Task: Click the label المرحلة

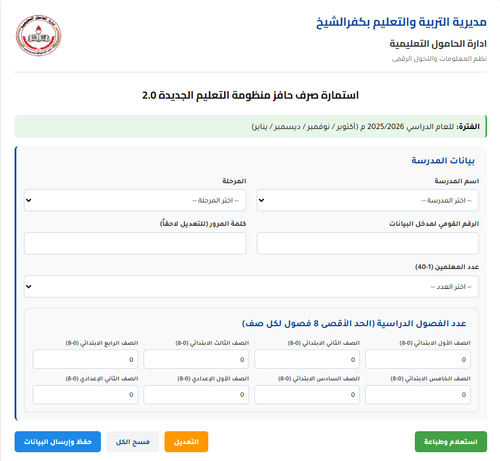Action: point(234,181)
